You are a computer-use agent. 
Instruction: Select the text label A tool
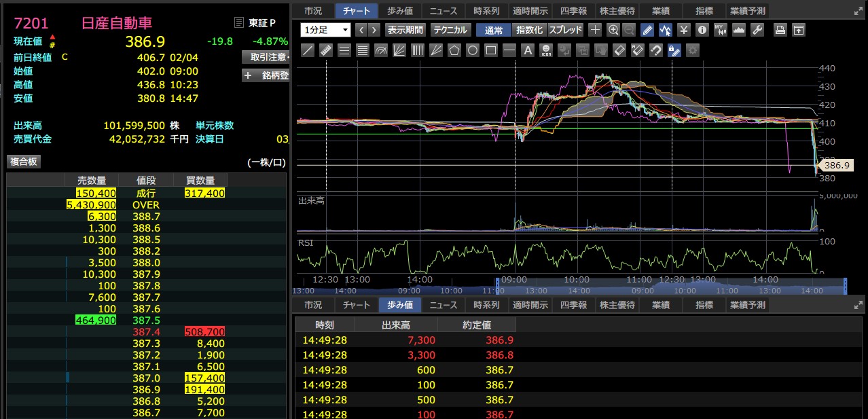click(528, 50)
